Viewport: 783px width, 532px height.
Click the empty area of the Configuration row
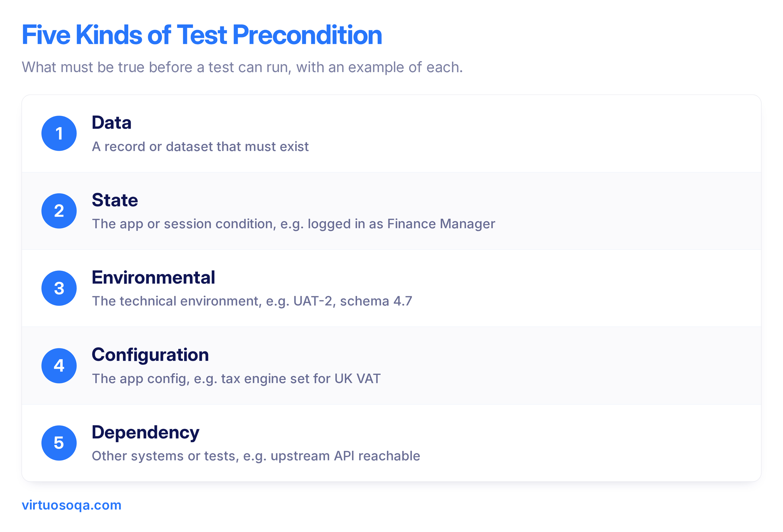coord(579,366)
